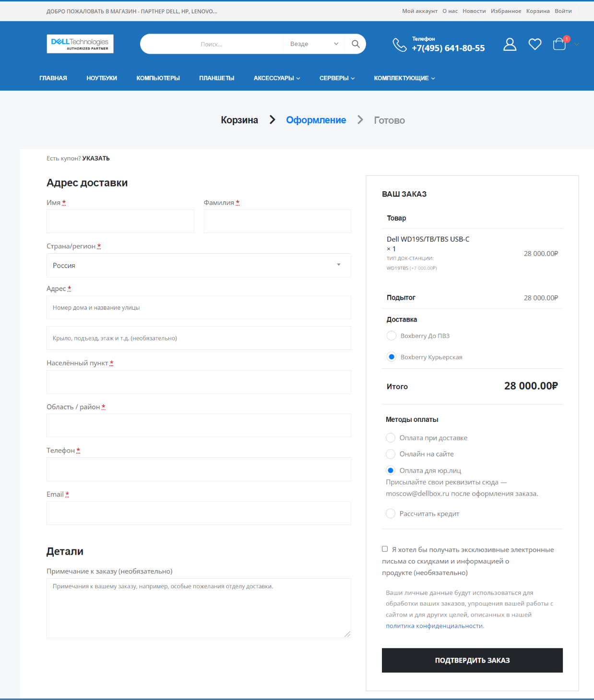Open the КОМПЬЮТЕРЫ menu item
Viewport: 594px width, 700px height.
click(158, 78)
